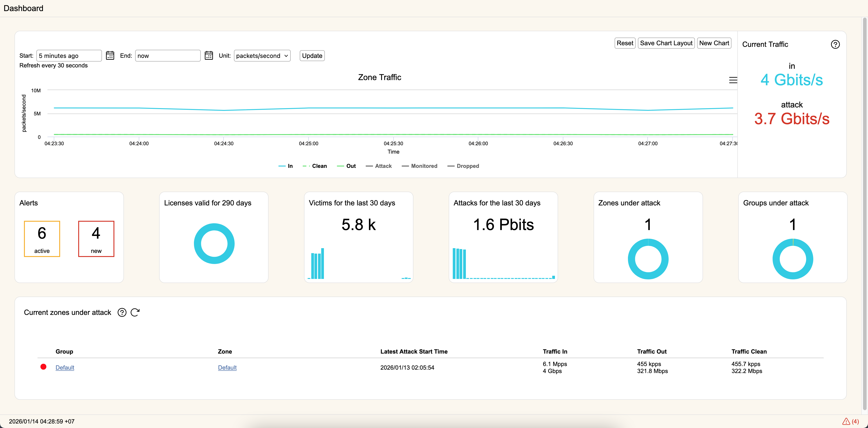Viewport: 868px width, 428px height.
Task: Open the Default zone link
Action: (x=227, y=368)
